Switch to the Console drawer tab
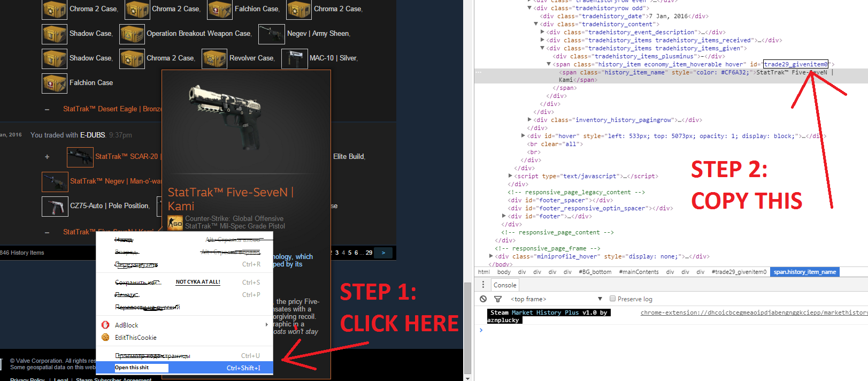This screenshot has width=868, height=381. click(x=505, y=285)
